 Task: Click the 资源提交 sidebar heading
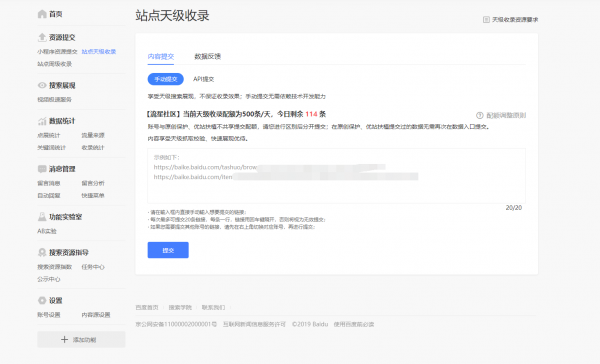(x=62, y=37)
